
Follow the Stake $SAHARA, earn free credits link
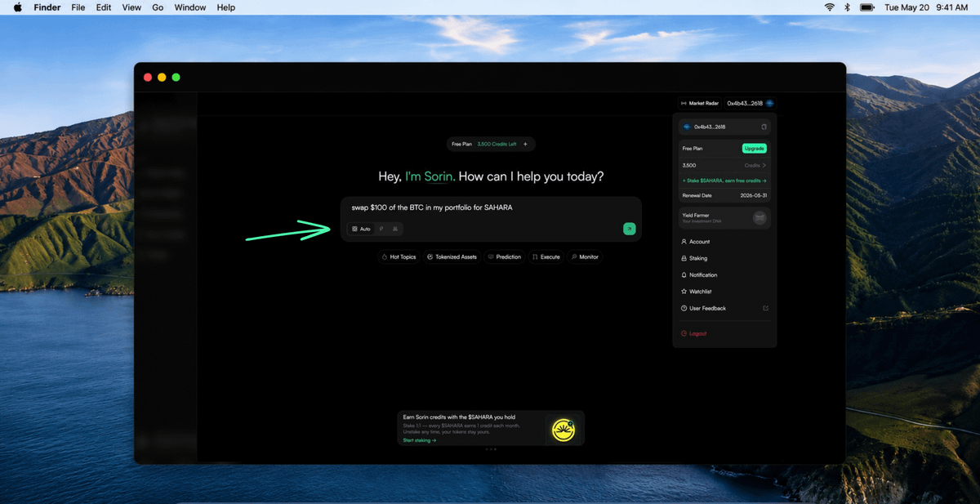point(724,180)
